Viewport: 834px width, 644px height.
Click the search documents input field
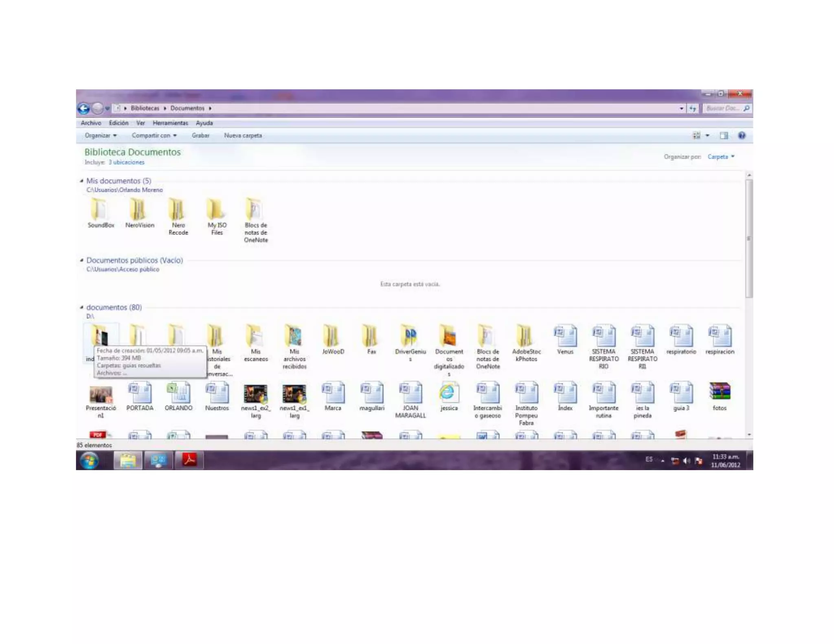[x=722, y=108]
